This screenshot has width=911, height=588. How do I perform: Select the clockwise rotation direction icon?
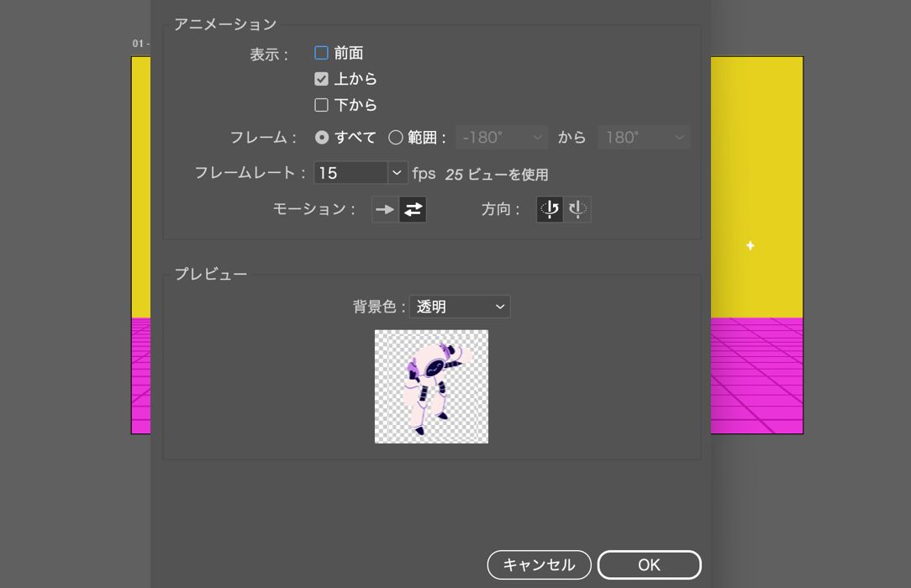pyautogui.click(x=577, y=209)
